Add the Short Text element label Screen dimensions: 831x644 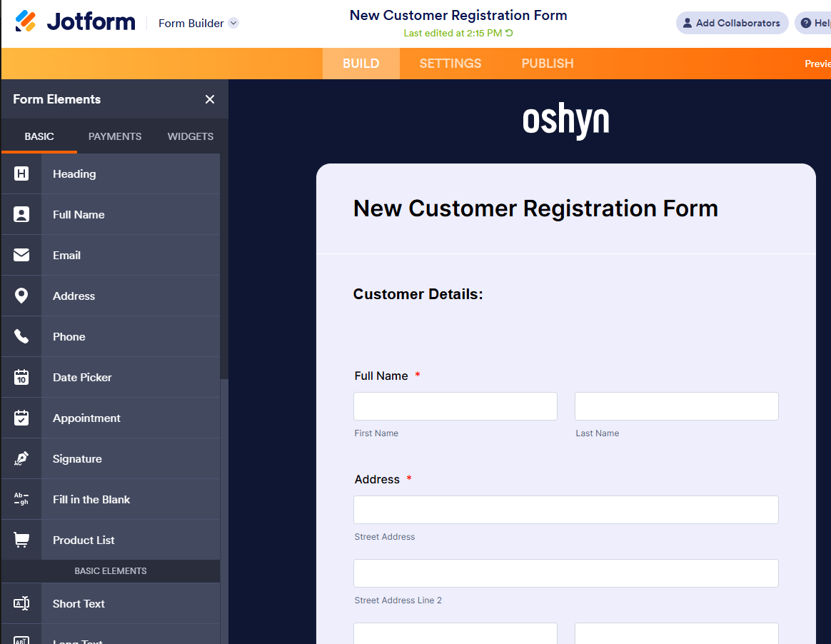coord(79,604)
